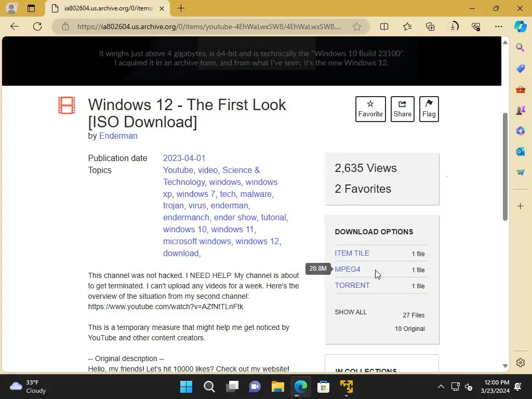Image resolution: width=532 pixels, height=399 pixels.
Task: Open sidebar Shopping tag icon
Action: tap(520, 69)
